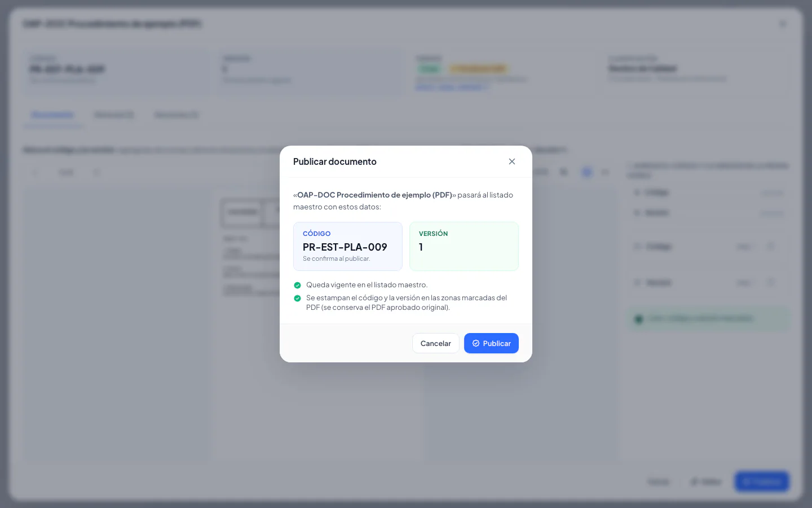Click the code value PR-EST-PLA-009

[345, 247]
